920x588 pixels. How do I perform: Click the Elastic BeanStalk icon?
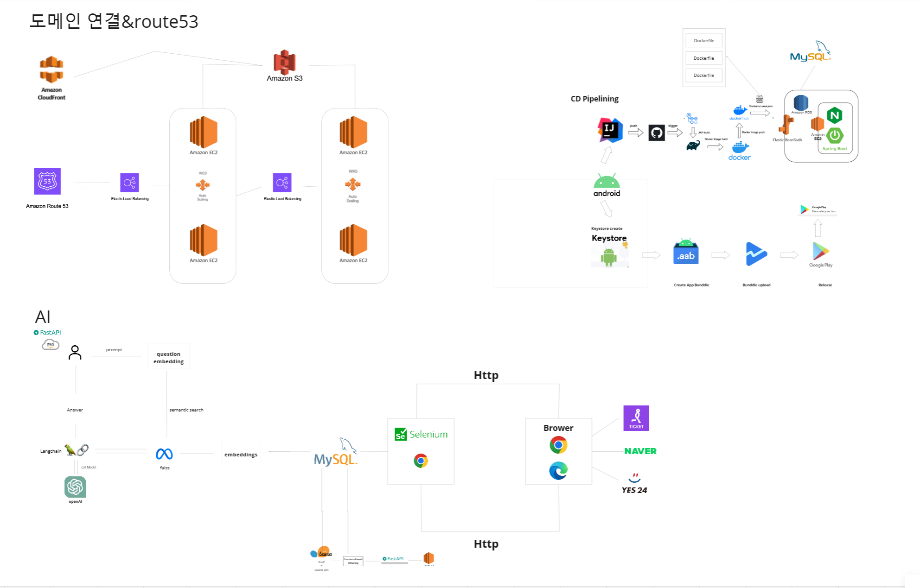[x=786, y=125]
